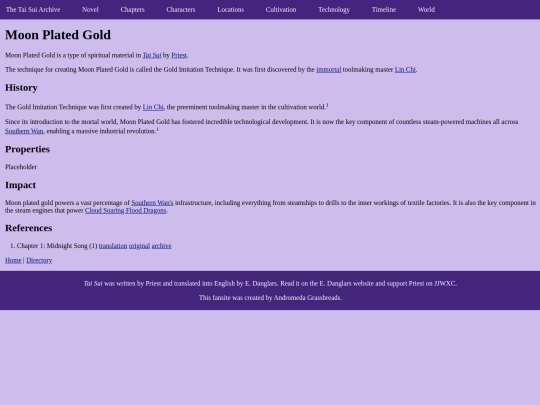Viewport: 540px width, 405px height.
Task: Open the Cultivation section
Action: coord(281,10)
